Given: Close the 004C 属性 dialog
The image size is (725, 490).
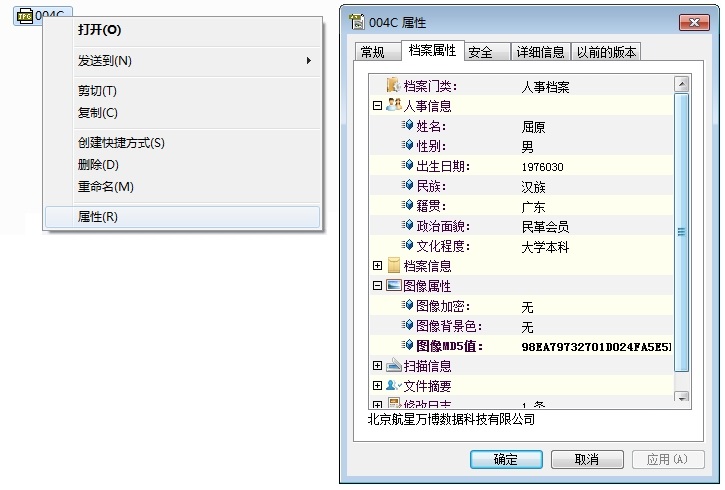Looking at the screenshot, I should (x=694, y=22).
